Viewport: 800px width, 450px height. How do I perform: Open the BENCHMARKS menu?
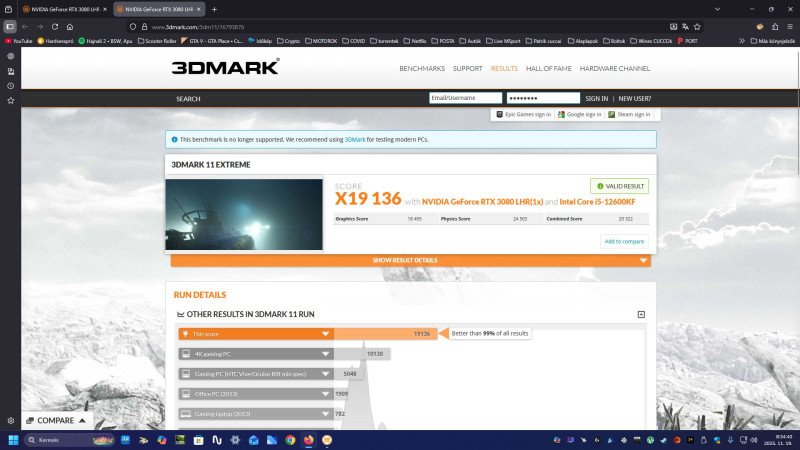click(422, 68)
